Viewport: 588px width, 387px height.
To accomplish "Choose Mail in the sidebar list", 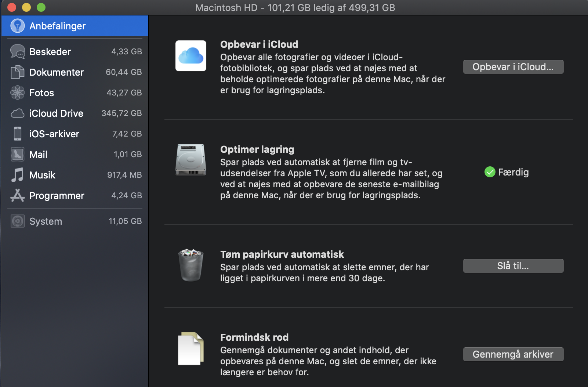I will 75,154.
